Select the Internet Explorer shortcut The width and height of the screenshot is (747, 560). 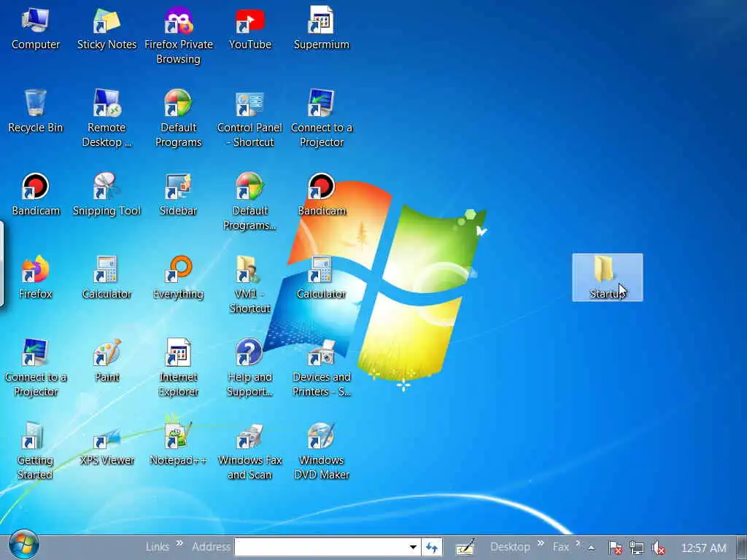[x=178, y=367]
